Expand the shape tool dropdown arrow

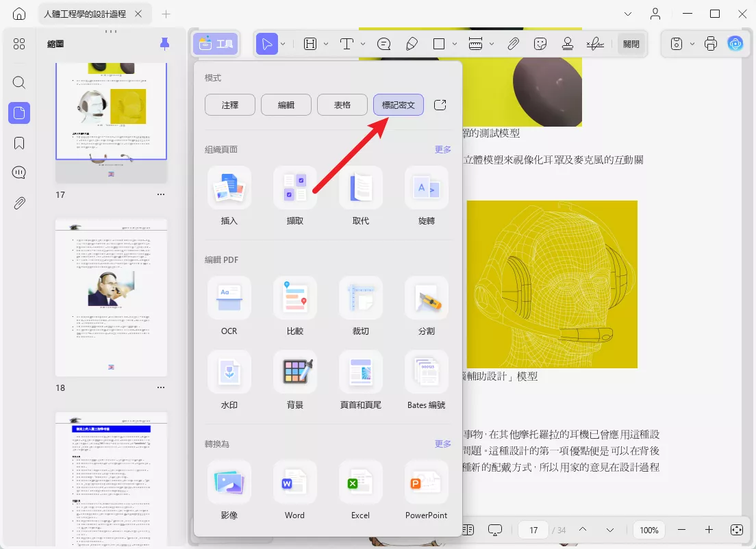pyautogui.click(x=455, y=44)
